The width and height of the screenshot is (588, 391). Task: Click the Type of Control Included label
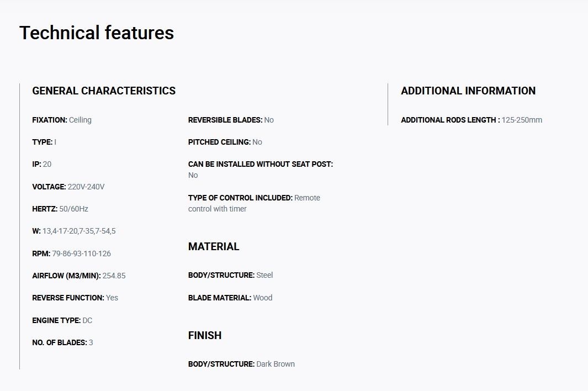coord(240,198)
